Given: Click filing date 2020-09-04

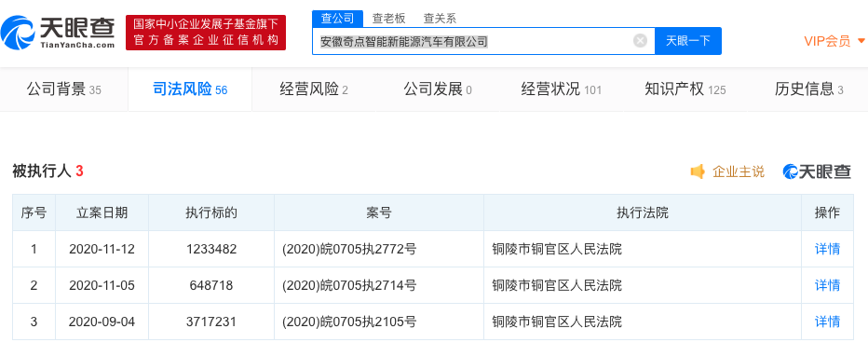Looking at the screenshot, I should coord(102,322).
